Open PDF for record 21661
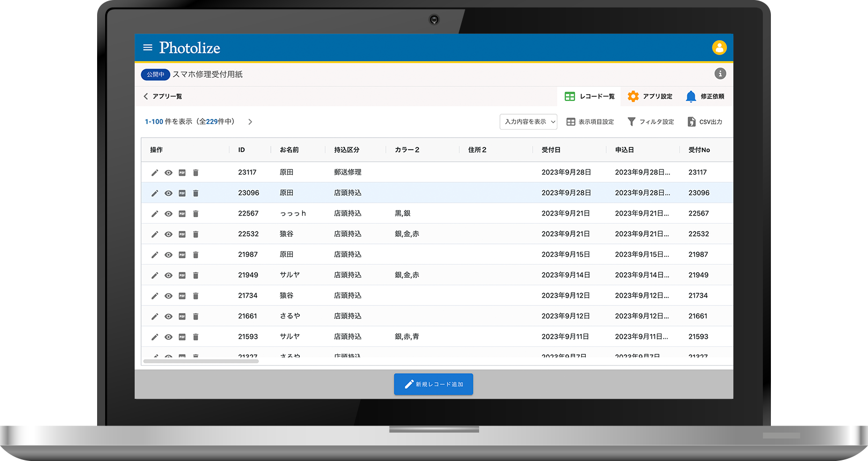Image resolution: width=868 pixels, height=461 pixels. click(x=182, y=317)
